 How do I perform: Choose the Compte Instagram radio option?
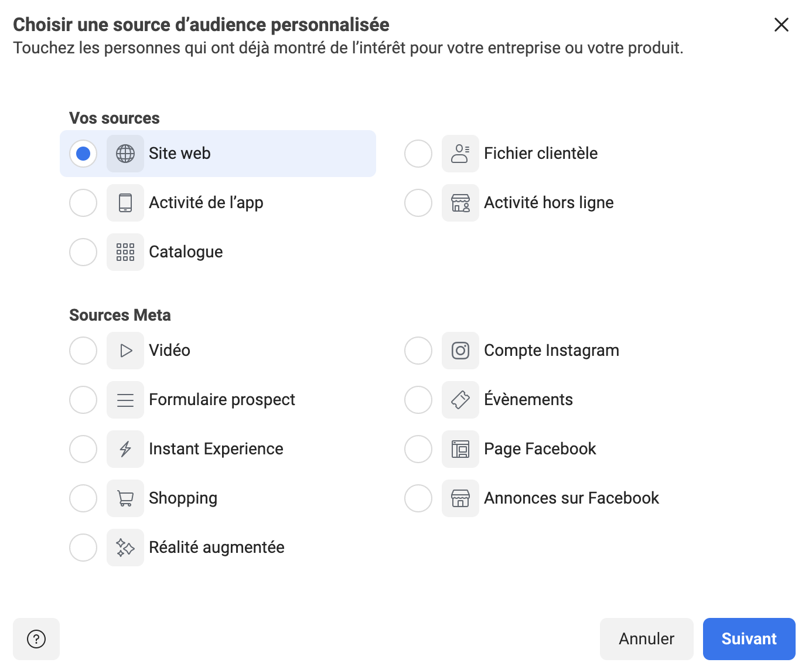[418, 351]
